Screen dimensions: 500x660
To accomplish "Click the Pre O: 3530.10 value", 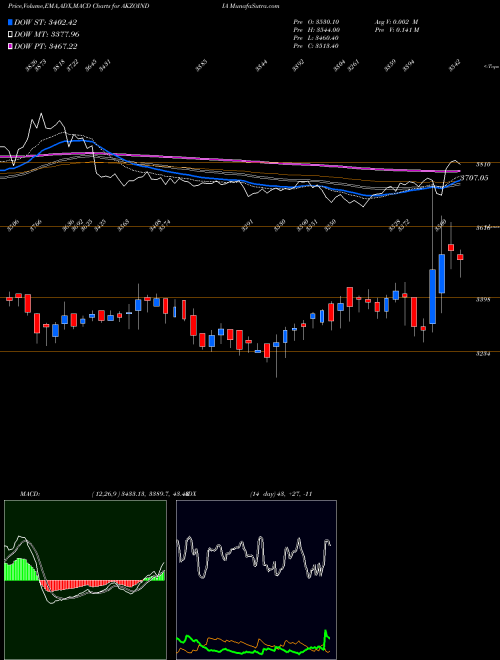I will click(316, 22).
